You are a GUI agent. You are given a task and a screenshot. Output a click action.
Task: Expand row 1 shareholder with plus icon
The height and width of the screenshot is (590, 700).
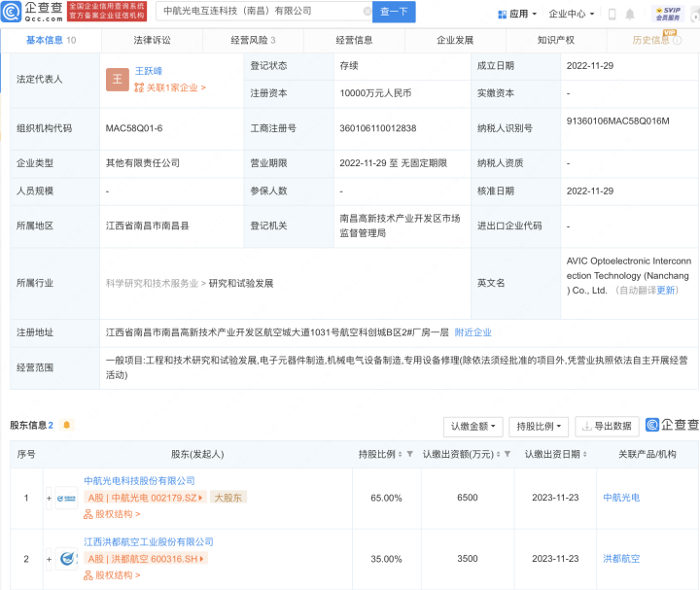(50, 498)
